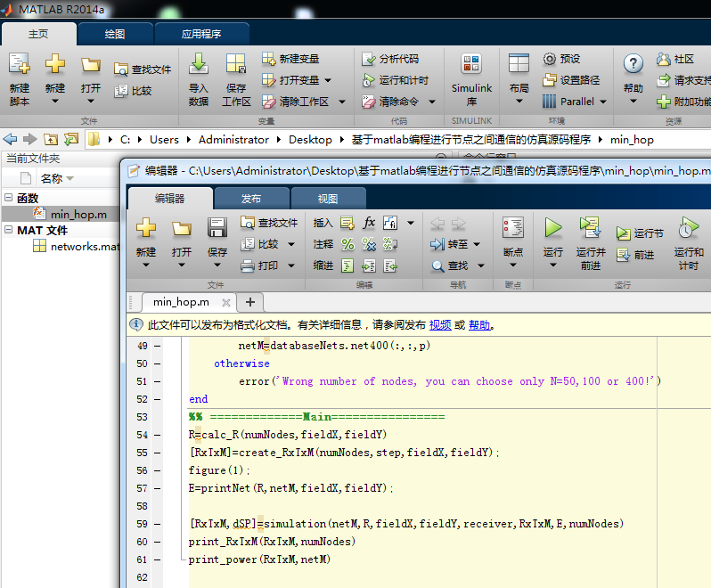Click Analyze Code icon
This screenshot has width=711, height=588.
(x=368, y=59)
